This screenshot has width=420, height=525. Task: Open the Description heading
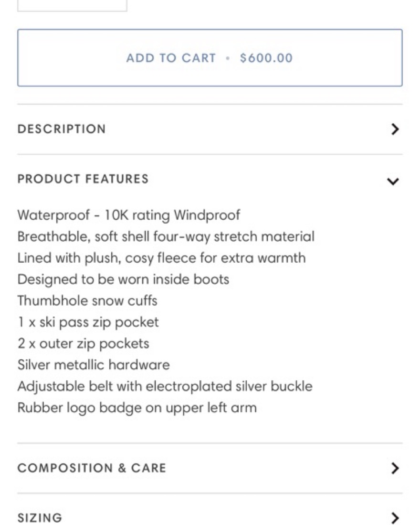pos(62,129)
